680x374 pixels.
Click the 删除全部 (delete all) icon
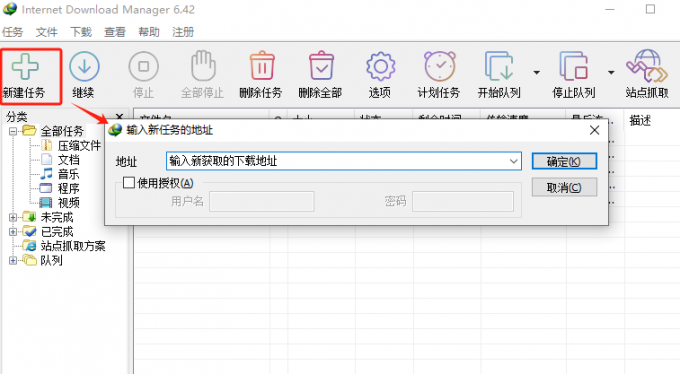click(x=321, y=66)
